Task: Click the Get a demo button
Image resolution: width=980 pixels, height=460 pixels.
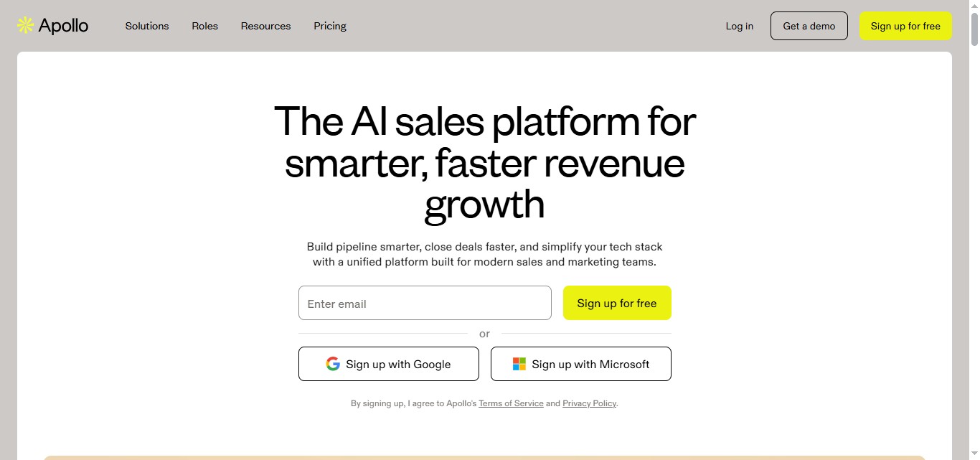Action: click(x=809, y=25)
